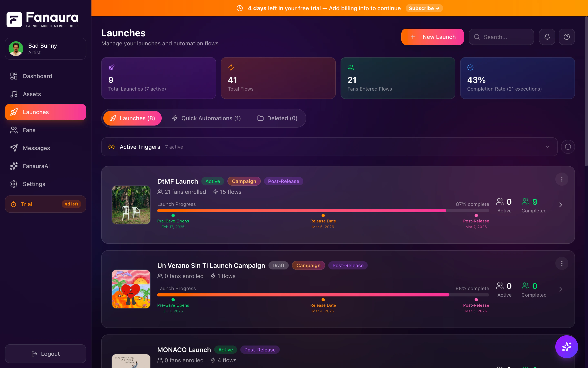This screenshot has height=368, width=588.
Task: Click the DtMF fans enrolled people icon
Action: pos(160,192)
